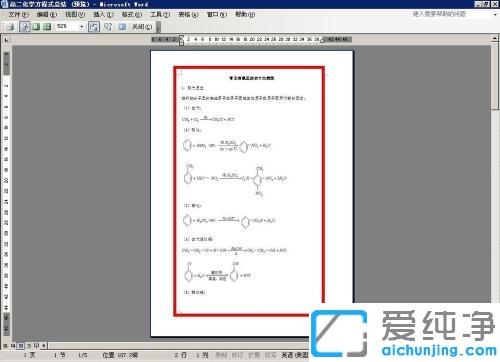Open the 编辑(E) menu
The height and width of the screenshot is (362, 500).
(47, 14)
